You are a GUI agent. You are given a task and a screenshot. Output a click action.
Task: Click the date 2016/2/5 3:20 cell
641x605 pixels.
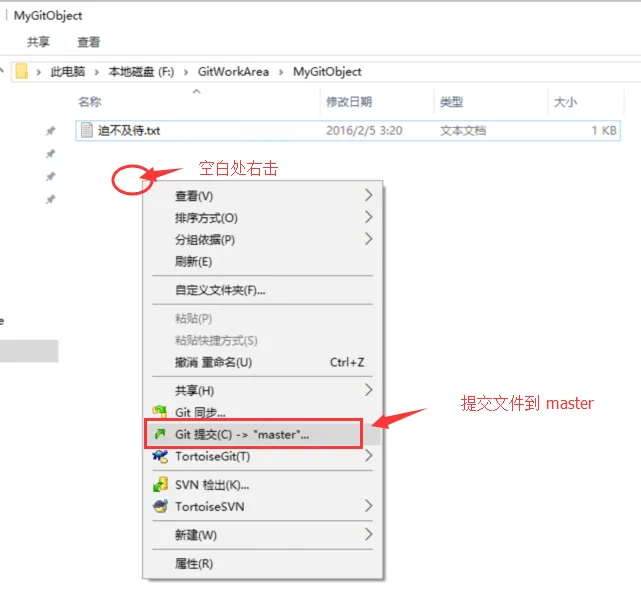(x=364, y=131)
